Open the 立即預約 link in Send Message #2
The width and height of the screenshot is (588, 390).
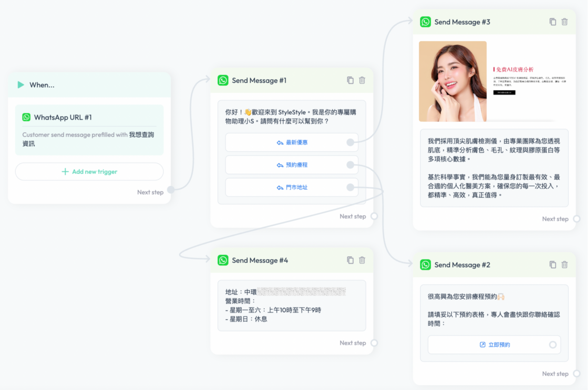[494, 344]
